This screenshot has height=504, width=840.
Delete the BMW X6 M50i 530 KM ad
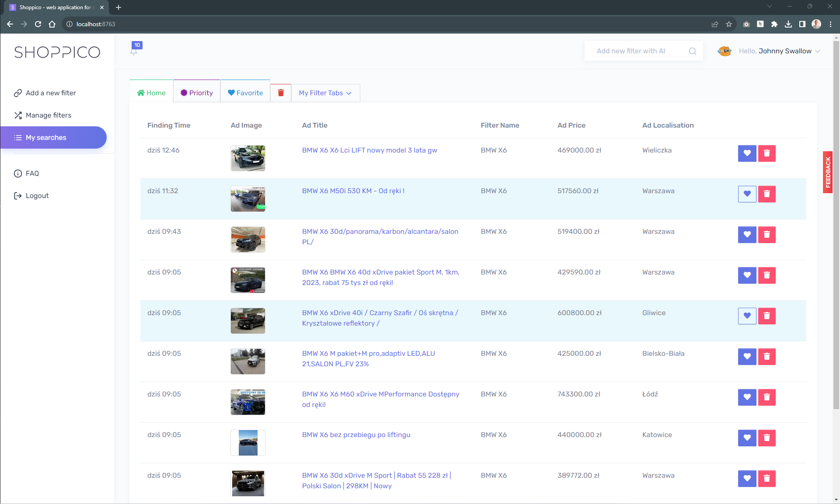click(767, 194)
